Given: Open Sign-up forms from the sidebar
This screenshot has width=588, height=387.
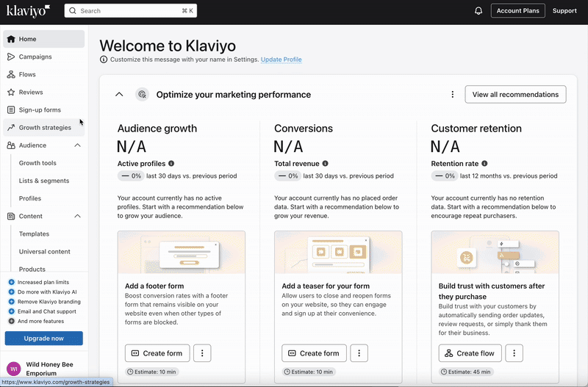Looking at the screenshot, I should coord(44,109).
